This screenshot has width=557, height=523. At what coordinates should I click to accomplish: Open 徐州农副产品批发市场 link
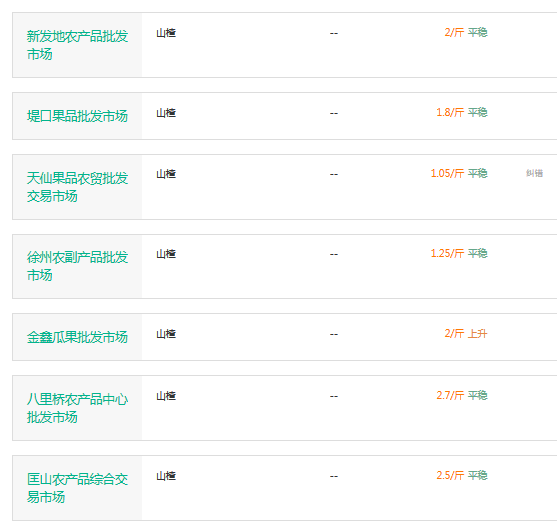[x=77, y=266]
